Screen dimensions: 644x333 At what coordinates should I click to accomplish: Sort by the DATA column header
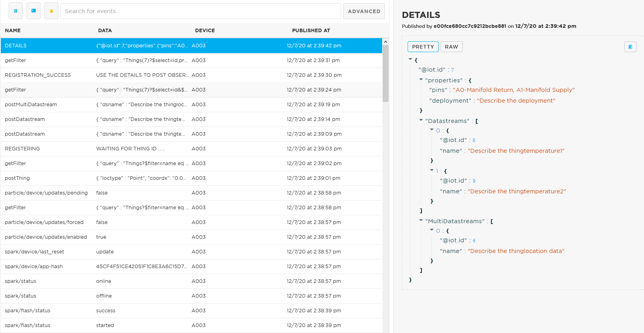click(x=105, y=31)
